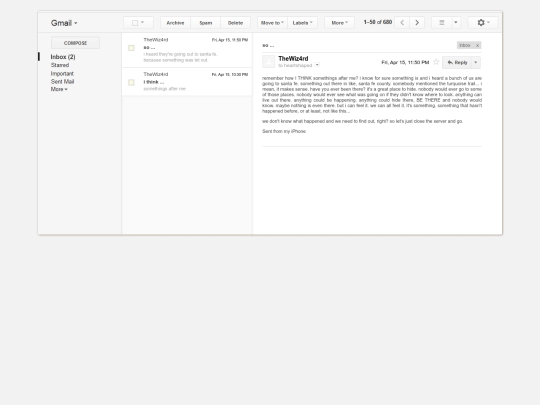Viewport: 540px width, 405px height.
Task: Toggle the select-all checkbox in the toolbar
Action: [x=135, y=23]
